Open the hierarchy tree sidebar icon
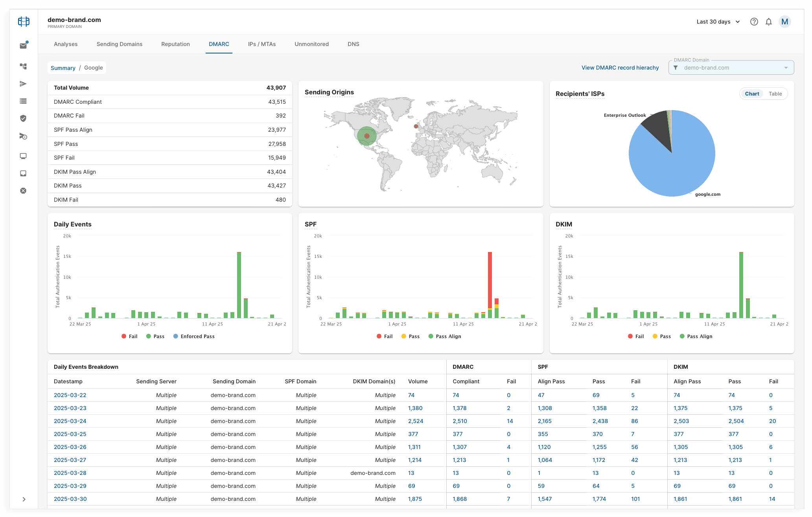812x517 pixels. pos(23,66)
